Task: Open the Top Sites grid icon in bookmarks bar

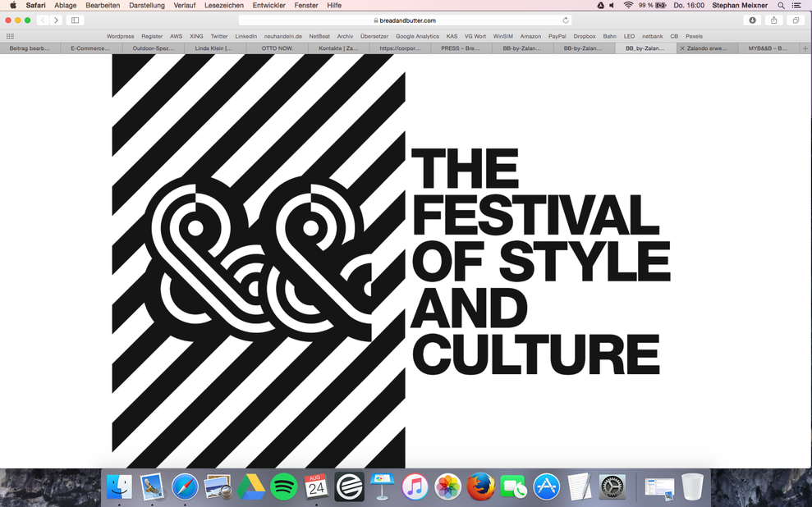Action: coord(10,36)
